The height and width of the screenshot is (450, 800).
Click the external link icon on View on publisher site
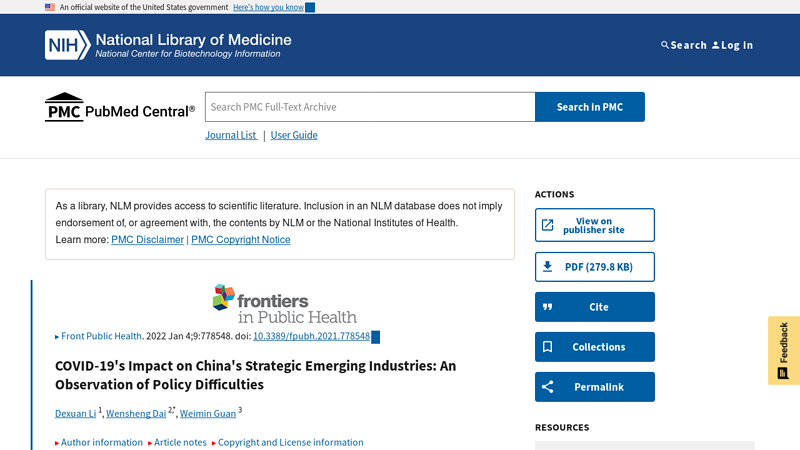[547, 225]
